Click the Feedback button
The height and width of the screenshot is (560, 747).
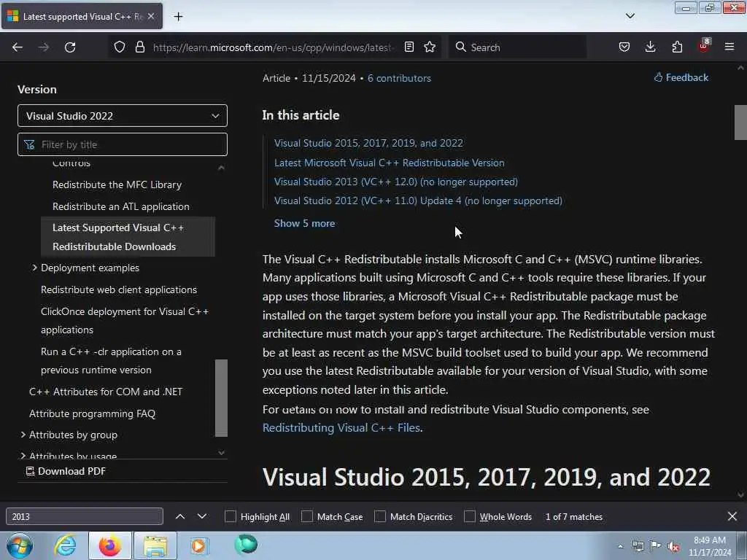[681, 77]
